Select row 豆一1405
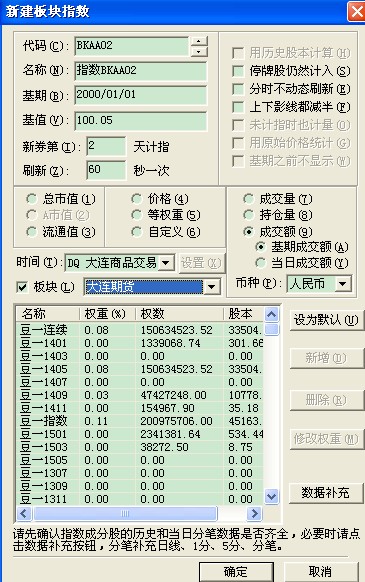This screenshot has width=365, height=582. tap(140, 369)
